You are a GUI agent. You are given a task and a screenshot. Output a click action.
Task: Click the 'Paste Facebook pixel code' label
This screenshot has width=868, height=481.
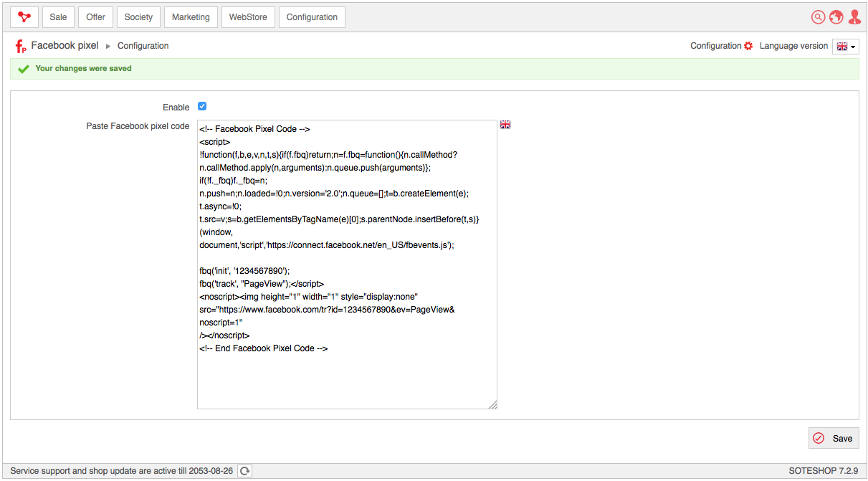coord(138,126)
